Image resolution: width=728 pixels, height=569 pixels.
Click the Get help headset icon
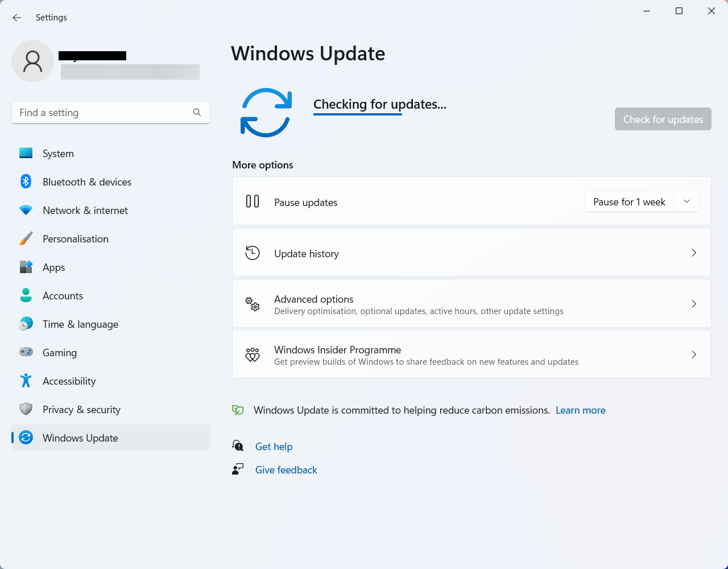[x=238, y=446]
